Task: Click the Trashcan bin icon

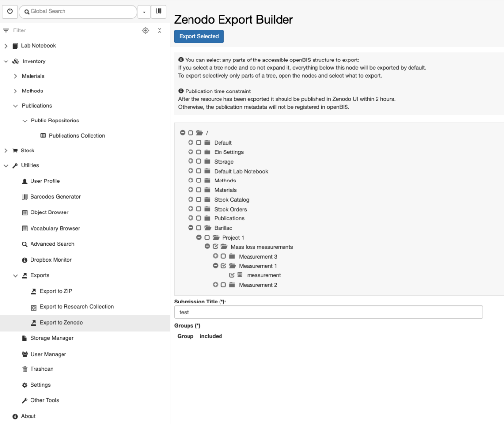Action: [25, 369]
